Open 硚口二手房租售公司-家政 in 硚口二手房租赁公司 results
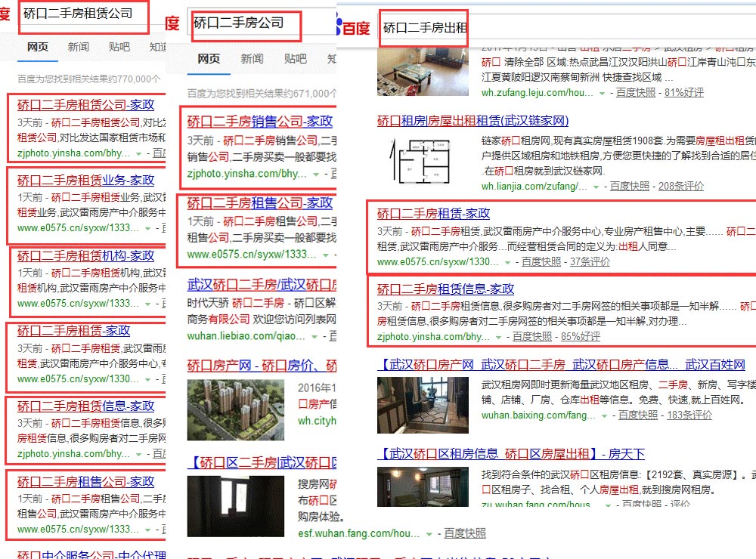The image size is (756, 559). (86, 481)
